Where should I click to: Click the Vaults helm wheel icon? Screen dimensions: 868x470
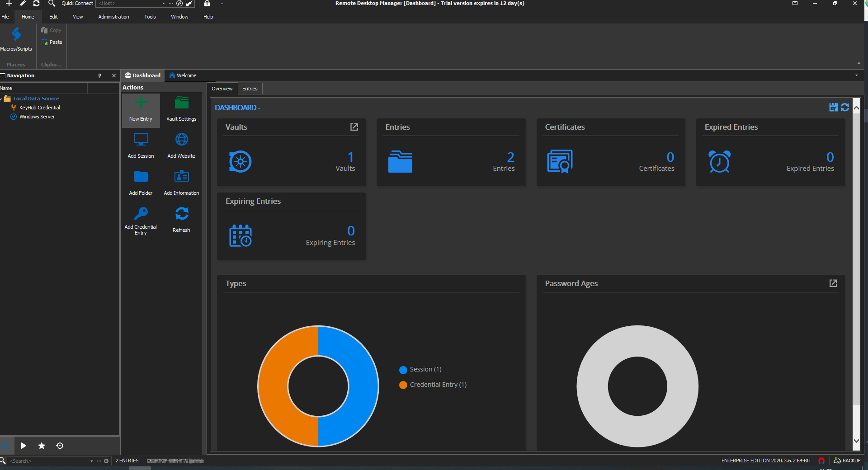pyautogui.click(x=240, y=161)
